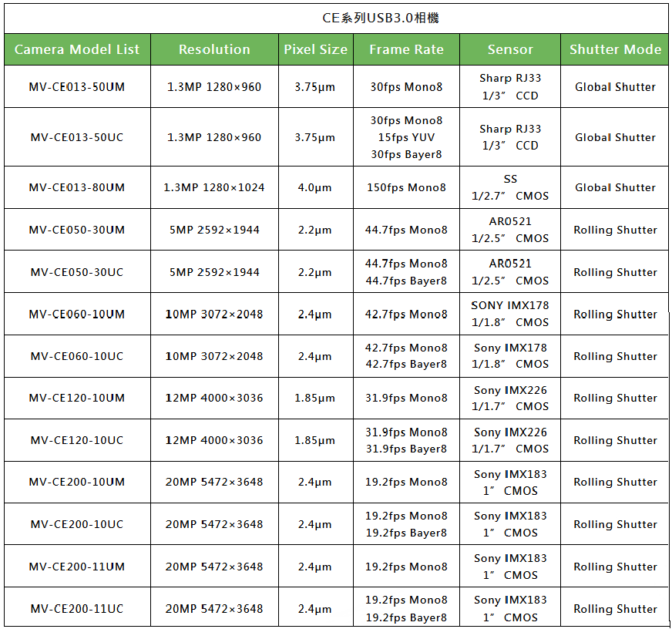The image size is (672, 629).
Task: Click 3.75µm in the MV-CE013-50UM row
Action: (x=315, y=87)
